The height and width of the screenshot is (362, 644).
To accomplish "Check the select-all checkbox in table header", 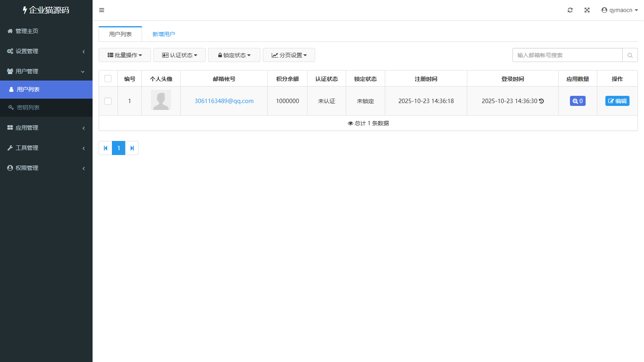I will coord(108,79).
